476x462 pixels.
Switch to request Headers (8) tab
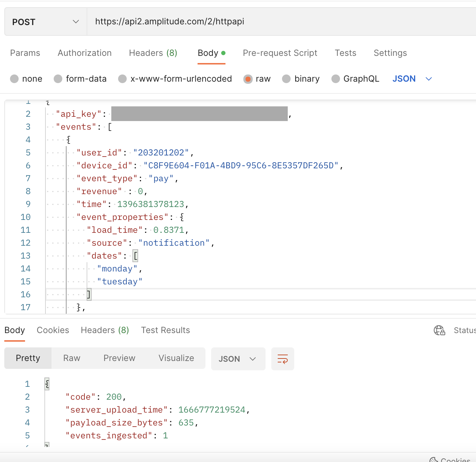(x=153, y=53)
